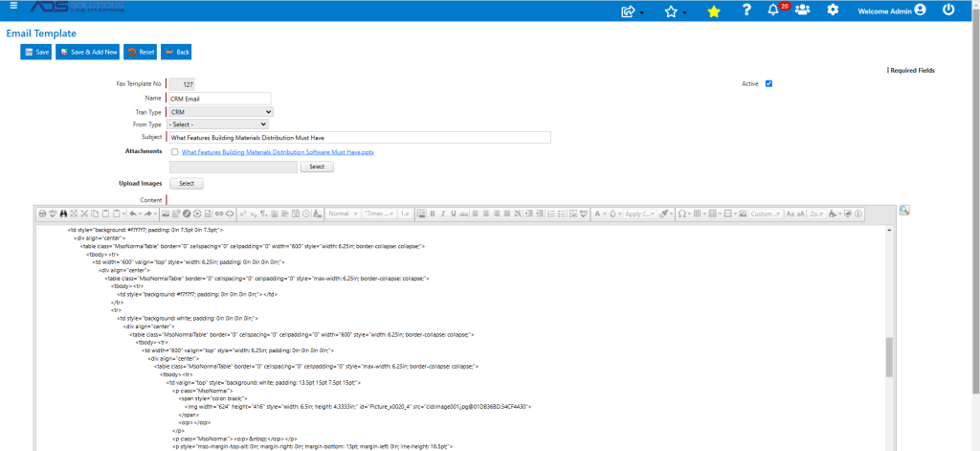Click the Save button
The image size is (980, 451).
[x=36, y=52]
